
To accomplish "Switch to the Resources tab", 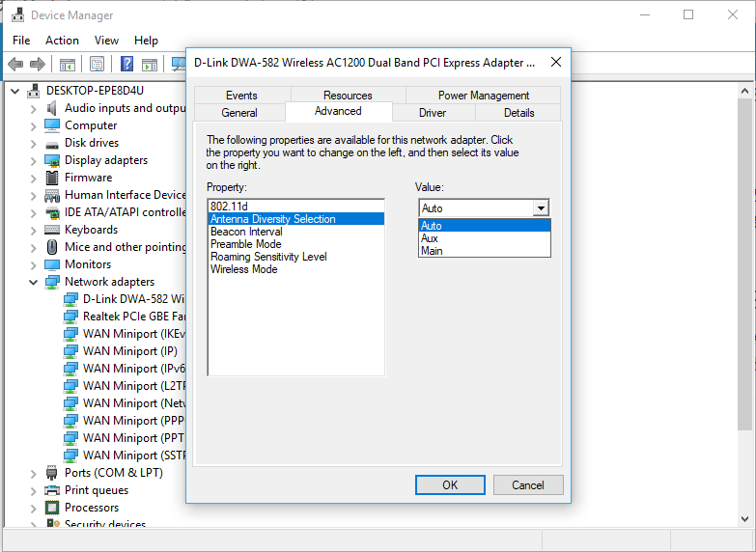I will click(x=349, y=95).
